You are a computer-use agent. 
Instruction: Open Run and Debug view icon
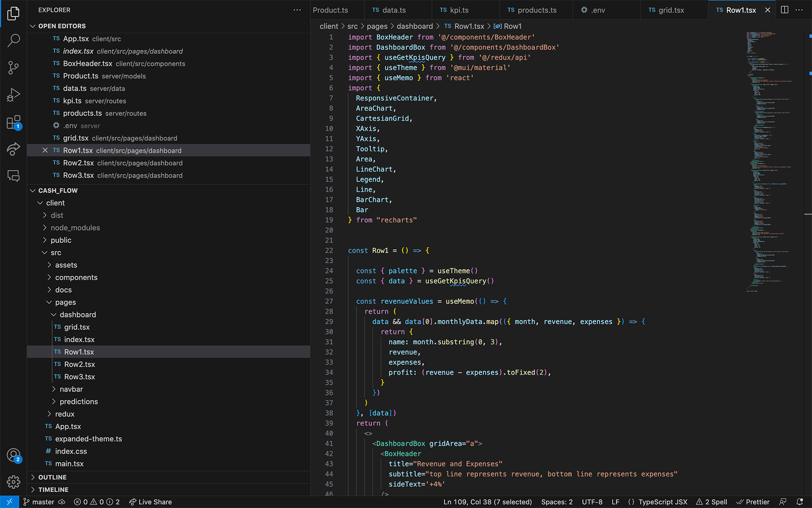(14, 95)
